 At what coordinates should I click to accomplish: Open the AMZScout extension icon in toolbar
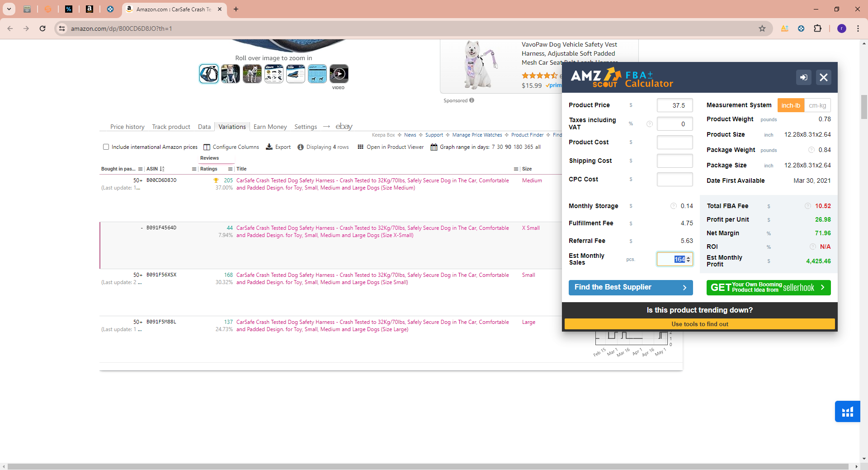[x=785, y=28]
